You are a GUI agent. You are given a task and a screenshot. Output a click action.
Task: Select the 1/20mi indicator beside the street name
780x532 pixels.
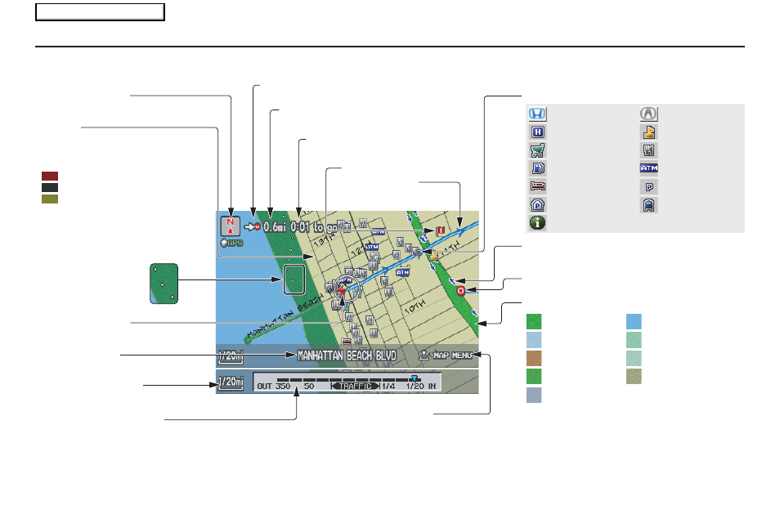point(231,356)
